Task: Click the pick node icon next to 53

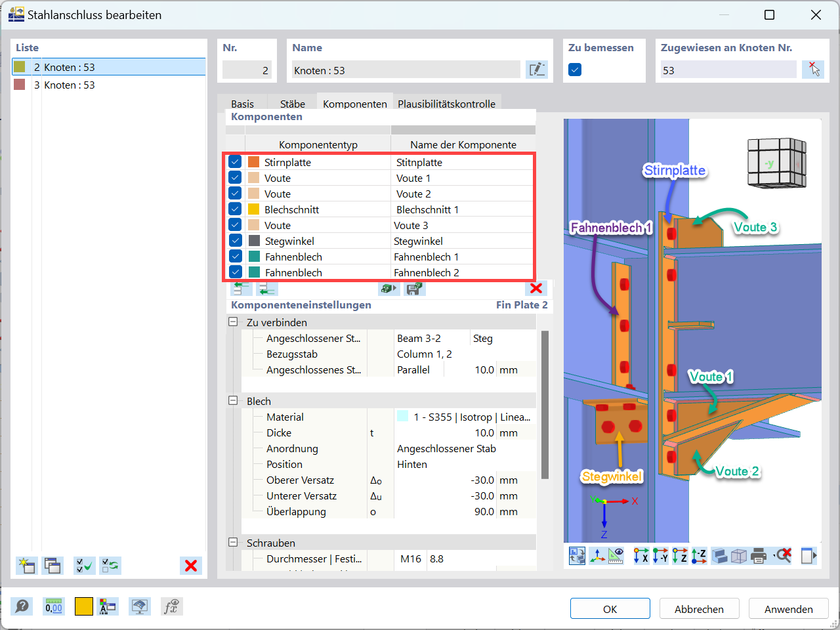Action: (813, 70)
